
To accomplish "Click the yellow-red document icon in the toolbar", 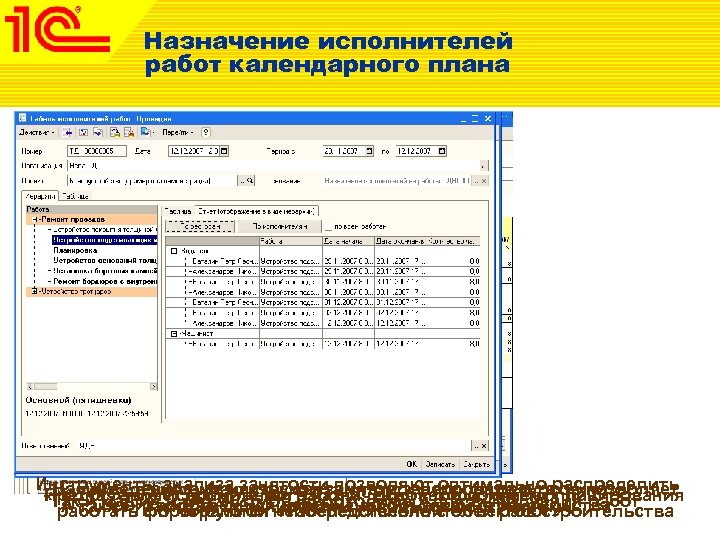I will pyautogui.click(x=129, y=133).
